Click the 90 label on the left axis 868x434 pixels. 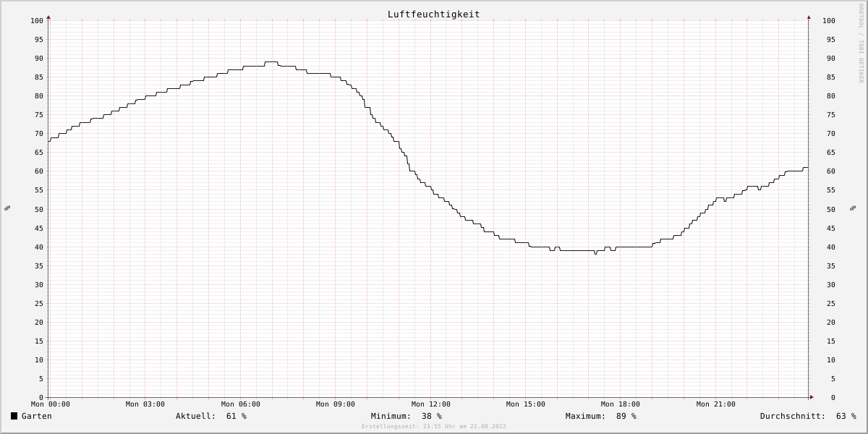39,58
